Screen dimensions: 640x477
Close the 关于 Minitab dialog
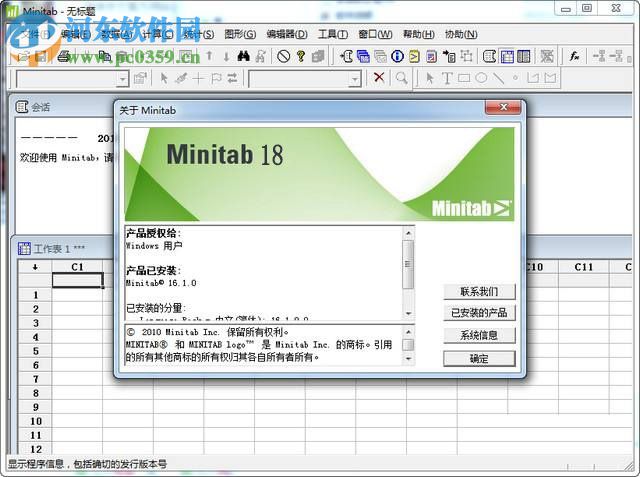tap(503, 107)
